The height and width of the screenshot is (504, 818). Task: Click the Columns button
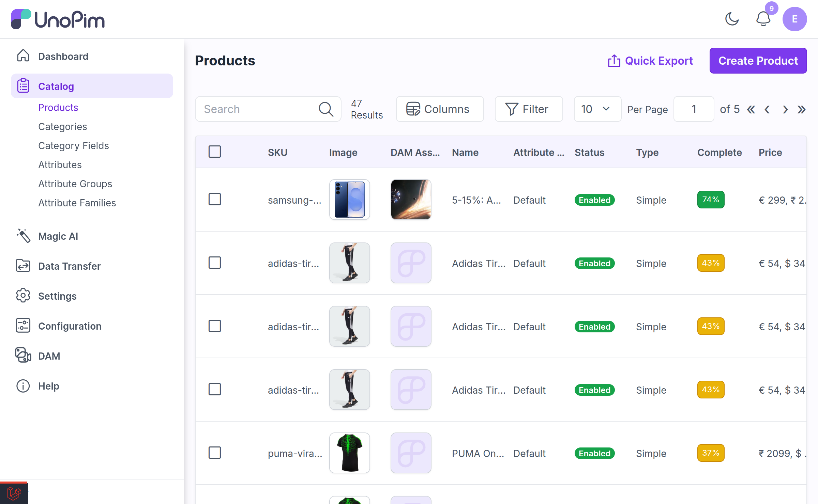[440, 109]
